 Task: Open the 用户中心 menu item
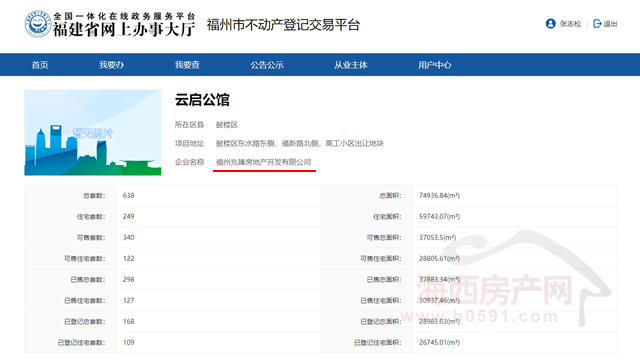434,65
